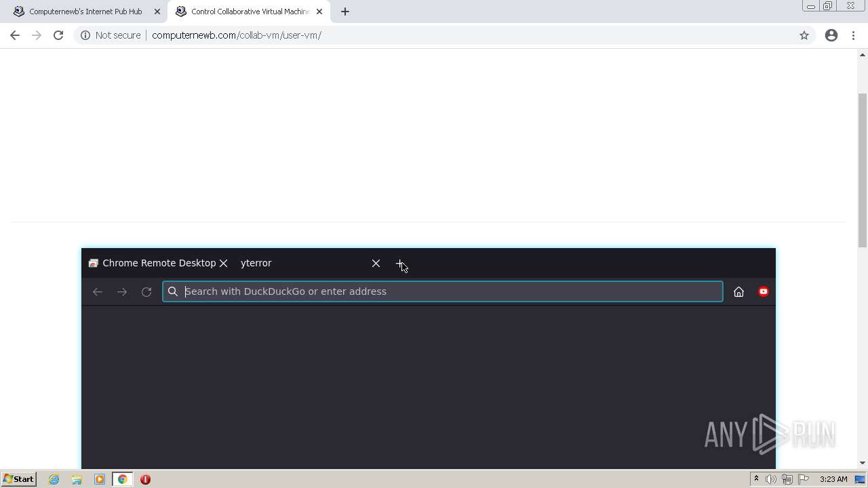Open Windows Start menu

click(18, 479)
